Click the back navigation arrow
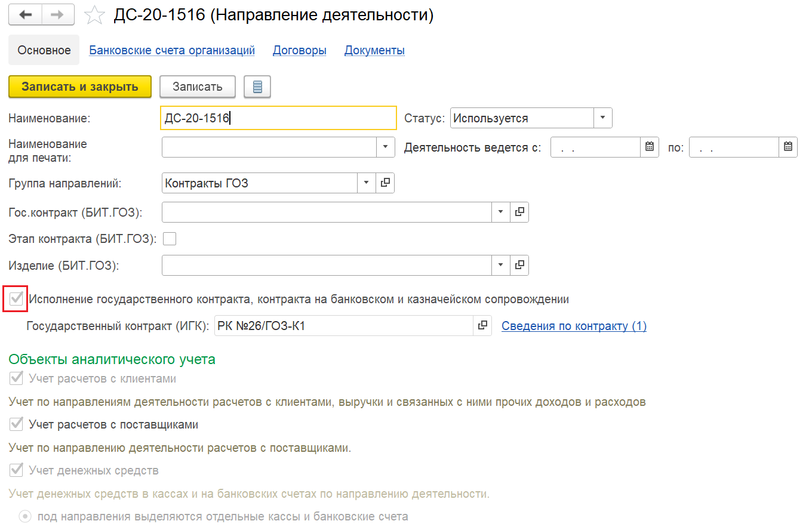 (x=25, y=15)
